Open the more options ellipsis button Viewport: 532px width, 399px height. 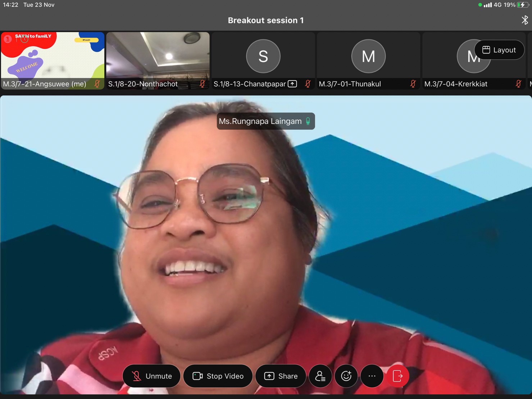pyautogui.click(x=372, y=376)
